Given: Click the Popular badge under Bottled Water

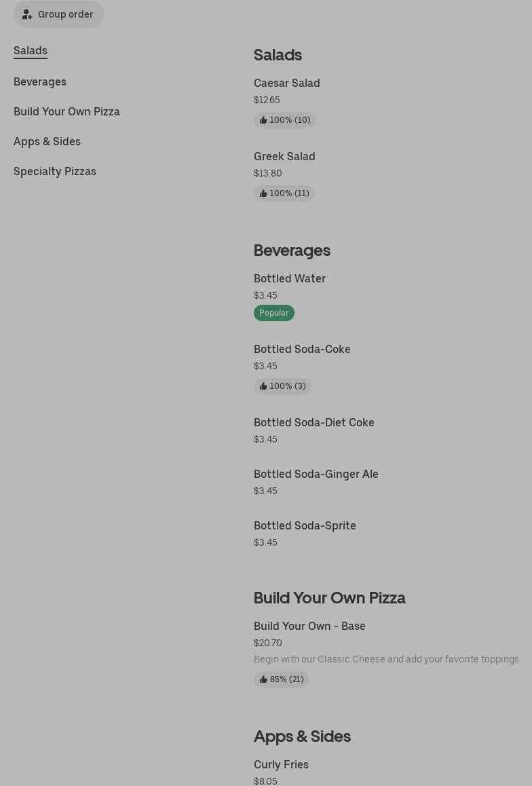Looking at the screenshot, I should pyautogui.click(x=273, y=313).
